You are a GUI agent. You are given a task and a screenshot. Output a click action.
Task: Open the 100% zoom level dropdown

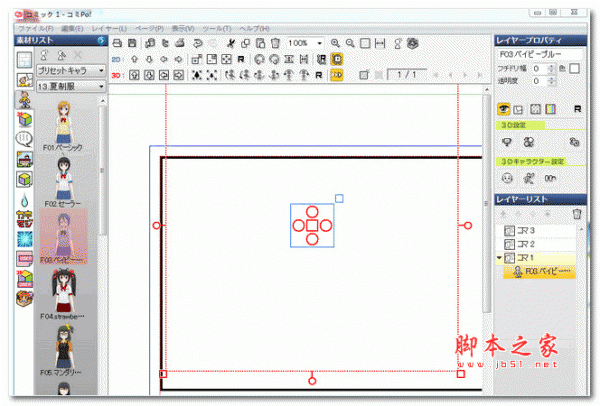pos(305,44)
